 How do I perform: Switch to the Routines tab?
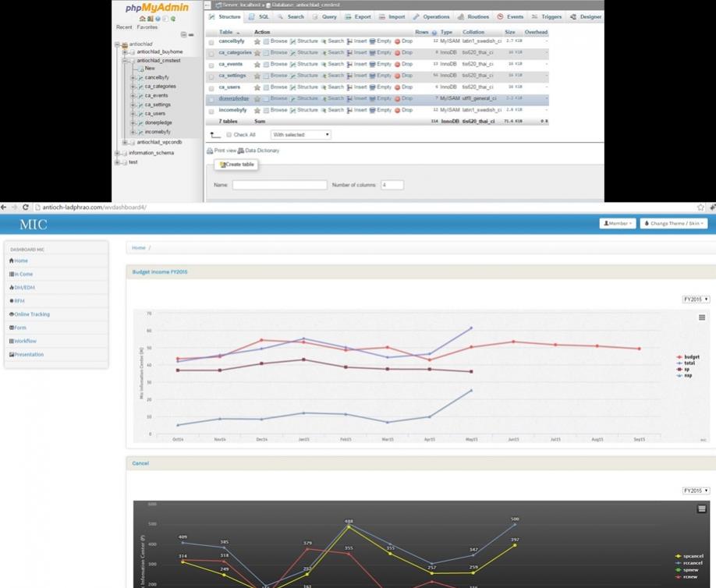tap(473, 17)
